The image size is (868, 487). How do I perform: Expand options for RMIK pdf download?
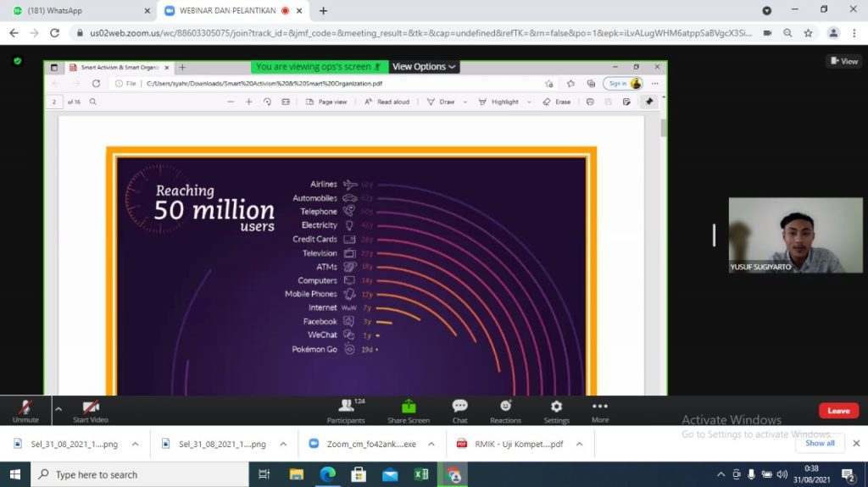coord(579,444)
